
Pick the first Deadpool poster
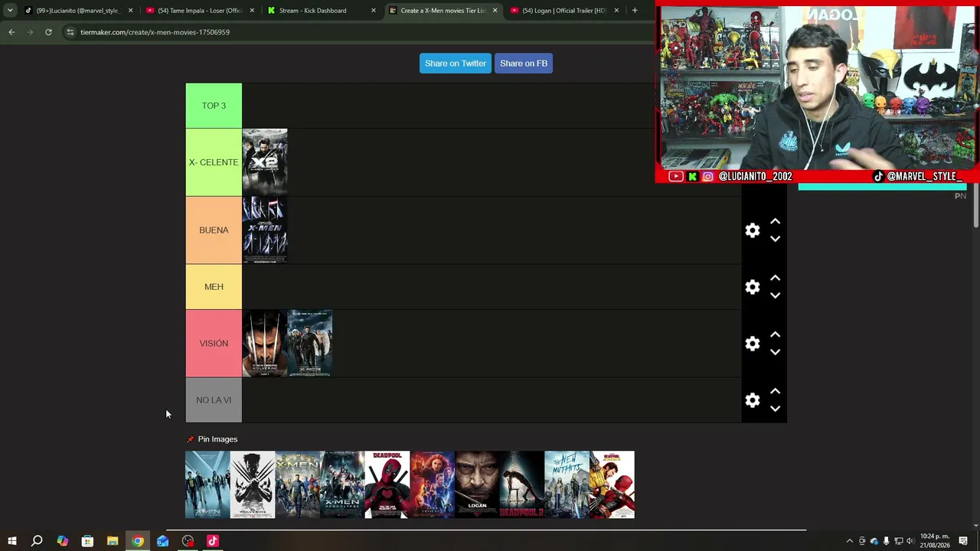[387, 484]
